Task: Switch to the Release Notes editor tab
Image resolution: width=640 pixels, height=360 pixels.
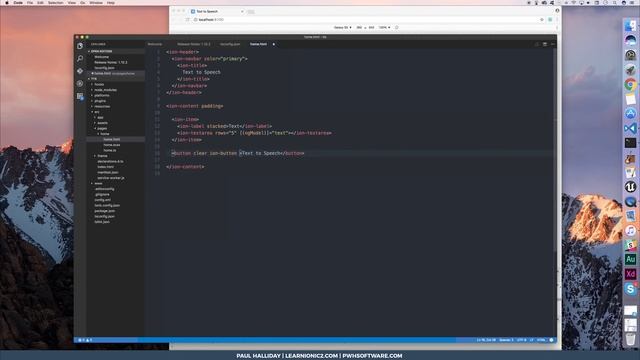Action: coord(193,44)
